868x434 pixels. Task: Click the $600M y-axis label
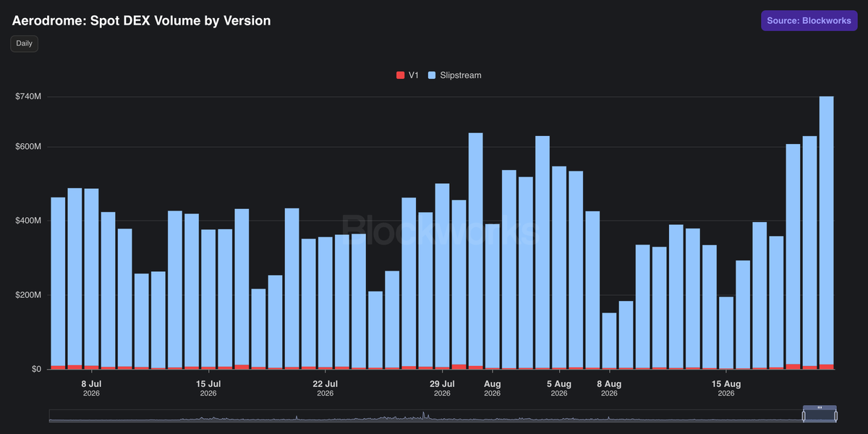click(27, 147)
